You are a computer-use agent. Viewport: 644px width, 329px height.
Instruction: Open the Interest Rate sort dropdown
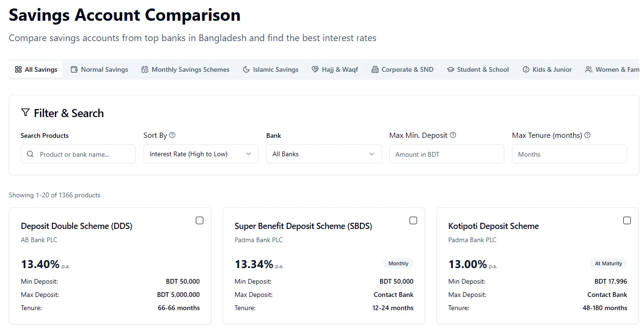coord(201,154)
